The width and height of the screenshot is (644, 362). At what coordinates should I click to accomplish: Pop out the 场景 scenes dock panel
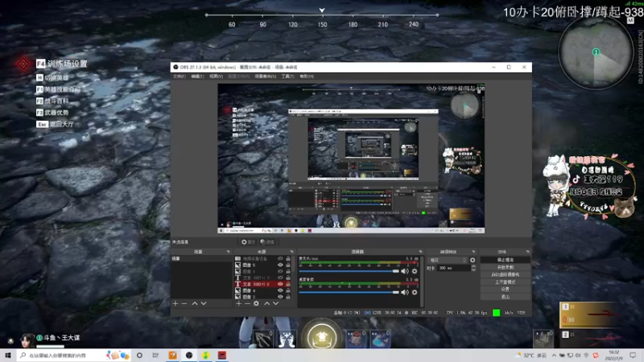[x=228, y=252]
